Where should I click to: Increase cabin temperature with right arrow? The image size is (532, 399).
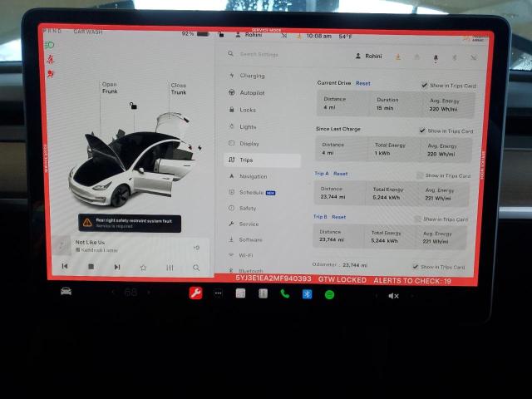(149, 292)
